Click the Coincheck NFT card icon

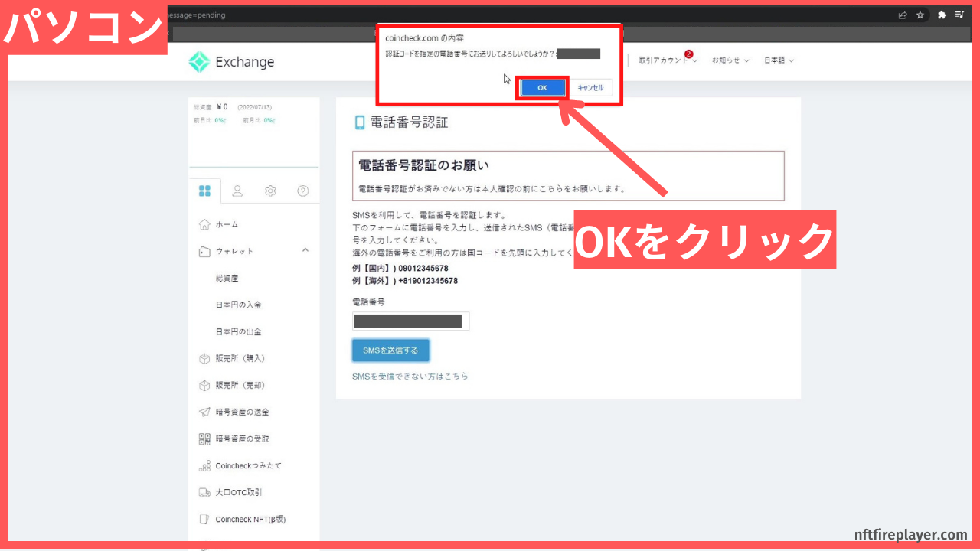tap(204, 519)
